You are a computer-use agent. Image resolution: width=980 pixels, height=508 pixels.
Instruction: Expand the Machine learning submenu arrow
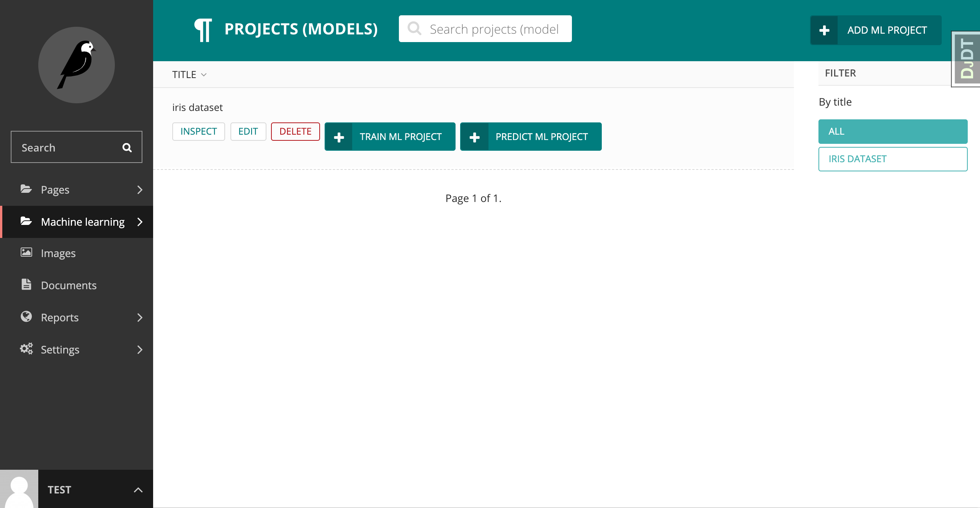[x=140, y=222]
